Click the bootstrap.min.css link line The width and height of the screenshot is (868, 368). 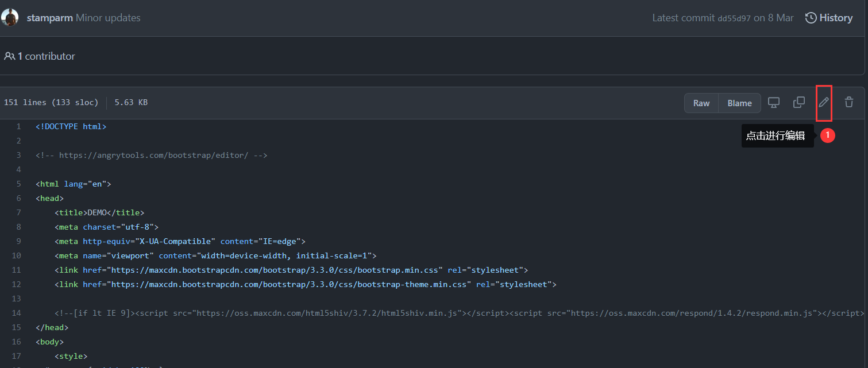(291, 270)
